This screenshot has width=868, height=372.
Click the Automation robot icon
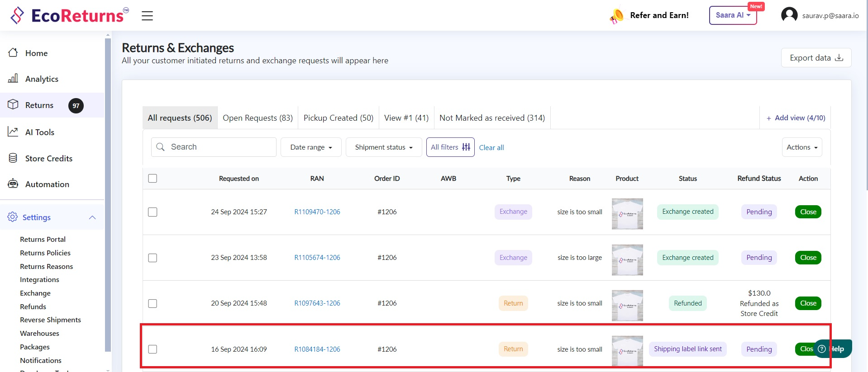click(13, 184)
